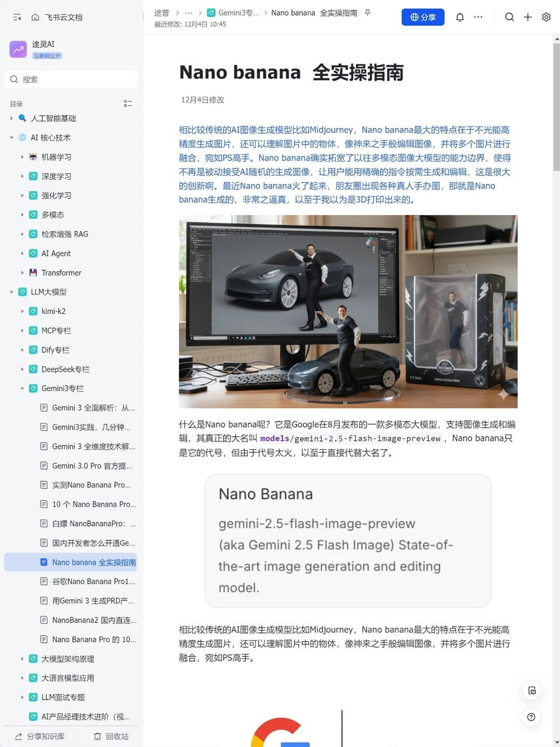Click the selected Nano banana 全实操指南 page icon

click(44, 562)
